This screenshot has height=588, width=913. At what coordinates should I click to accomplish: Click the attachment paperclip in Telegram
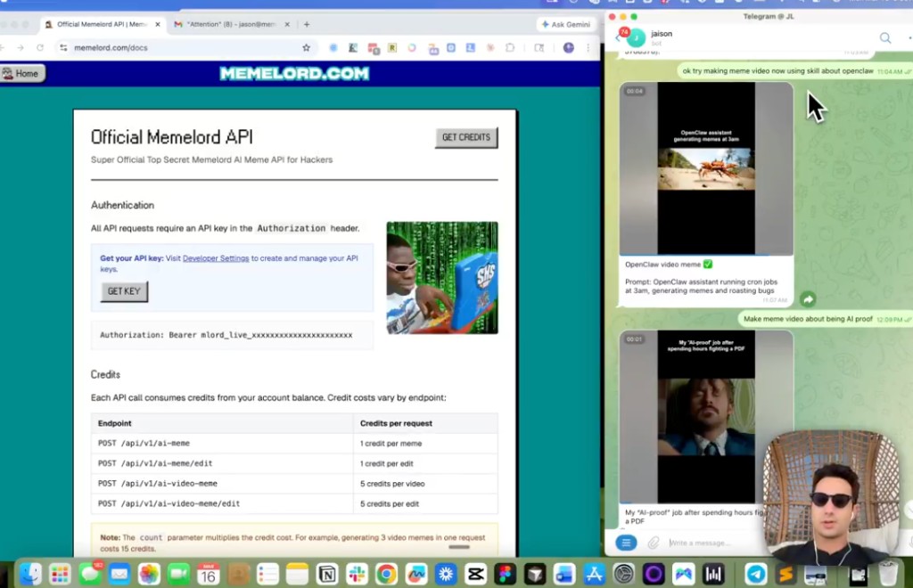click(653, 543)
